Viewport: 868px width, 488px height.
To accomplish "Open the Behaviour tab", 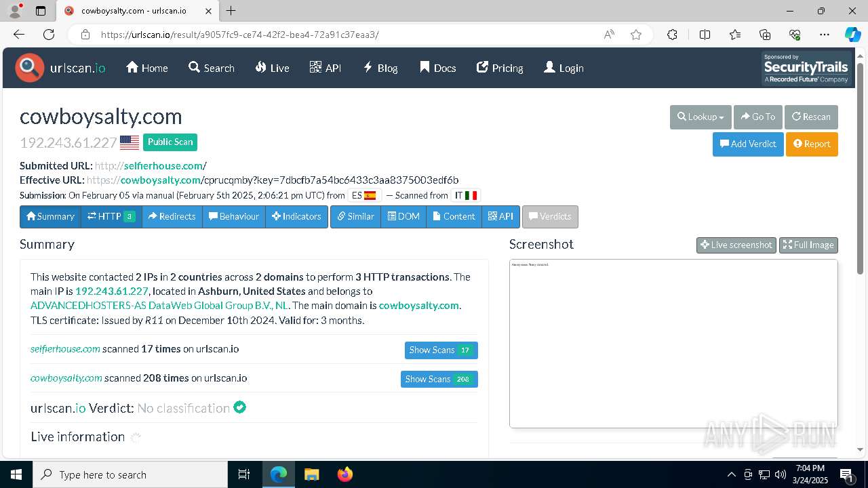I will point(234,216).
